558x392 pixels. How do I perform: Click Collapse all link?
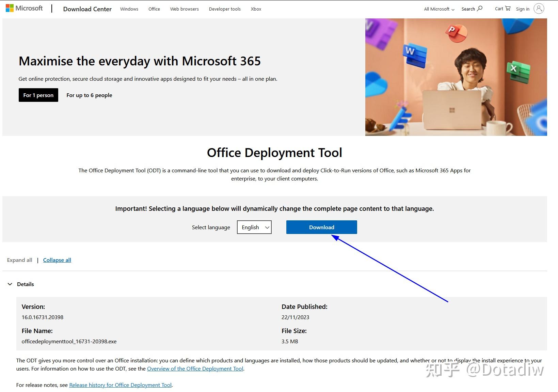[x=57, y=260]
